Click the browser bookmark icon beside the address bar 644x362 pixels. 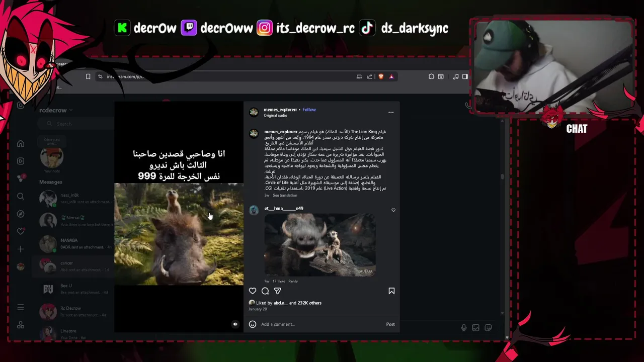point(88,76)
